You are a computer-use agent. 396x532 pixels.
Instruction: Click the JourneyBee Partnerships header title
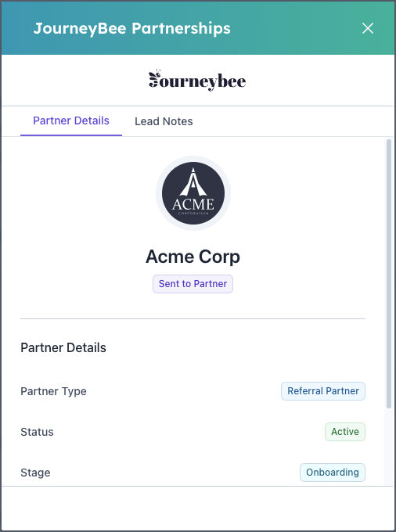click(x=132, y=28)
